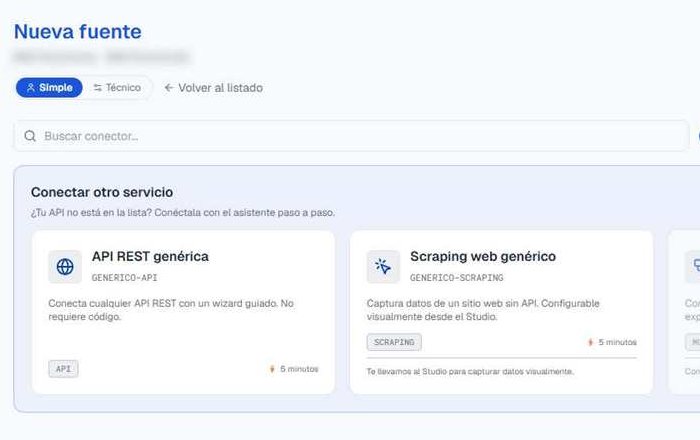Click the GENERICO-API identifier text
Viewport: 700px width, 440px height.
point(125,278)
